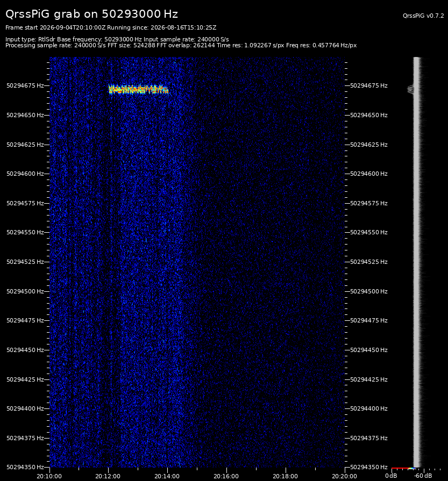The width and height of the screenshot is (448, 481).
Task: Click the right 50294400 Hz frequency label
Action: tap(369, 408)
